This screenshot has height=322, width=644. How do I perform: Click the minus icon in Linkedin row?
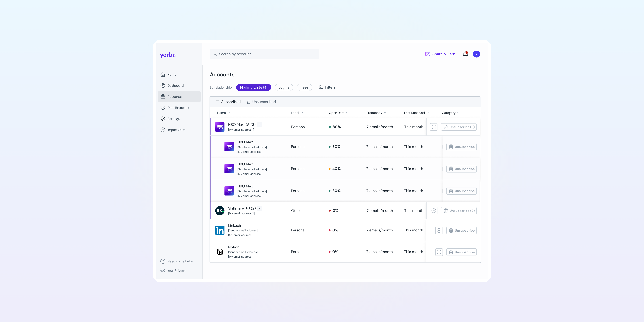[x=439, y=230]
